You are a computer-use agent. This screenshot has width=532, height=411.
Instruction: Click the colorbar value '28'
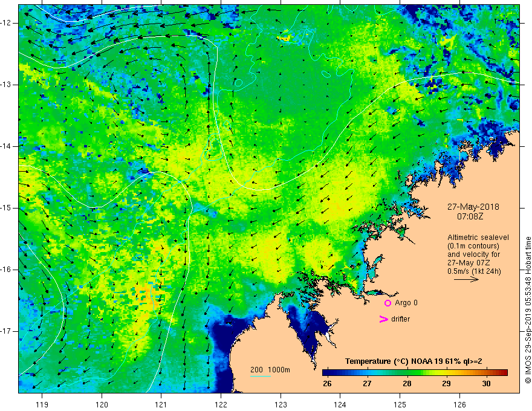[407, 384]
